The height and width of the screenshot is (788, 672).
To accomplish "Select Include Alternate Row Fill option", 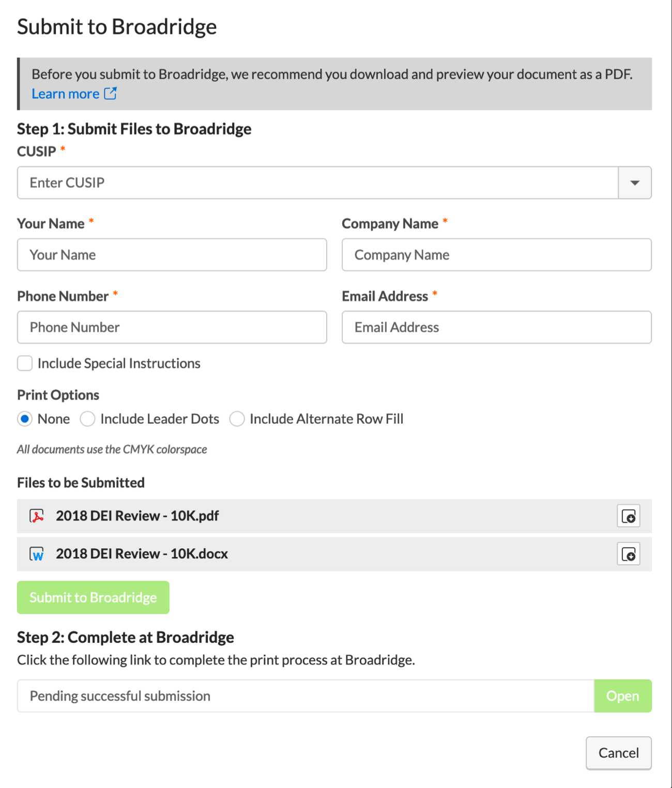I will pyautogui.click(x=237, y=419).
